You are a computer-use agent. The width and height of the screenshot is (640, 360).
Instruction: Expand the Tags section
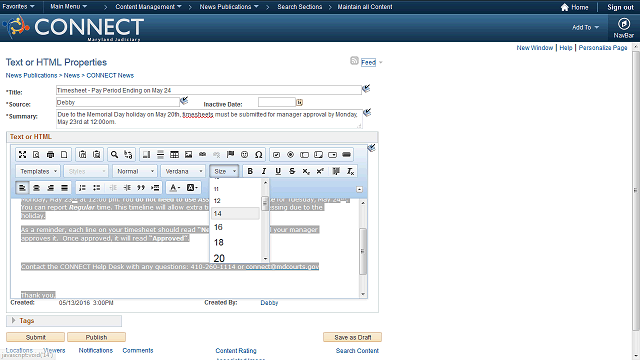point(13,321)
